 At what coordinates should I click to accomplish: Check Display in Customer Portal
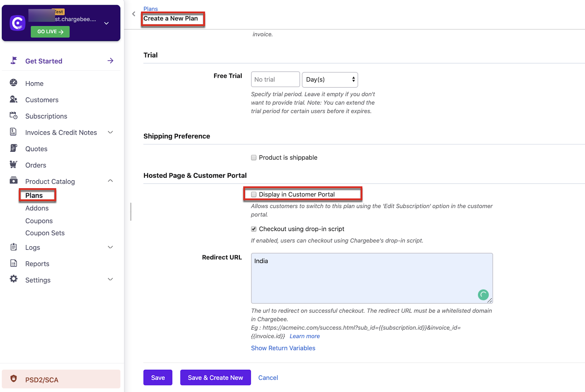253,194
